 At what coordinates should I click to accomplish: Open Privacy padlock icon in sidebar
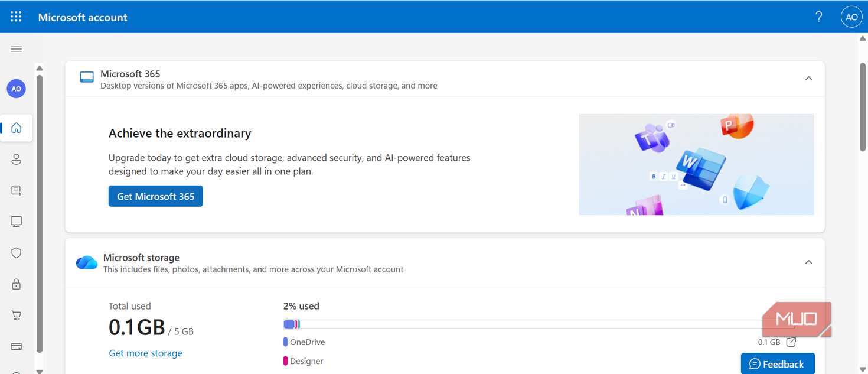[x=17, y=284]
